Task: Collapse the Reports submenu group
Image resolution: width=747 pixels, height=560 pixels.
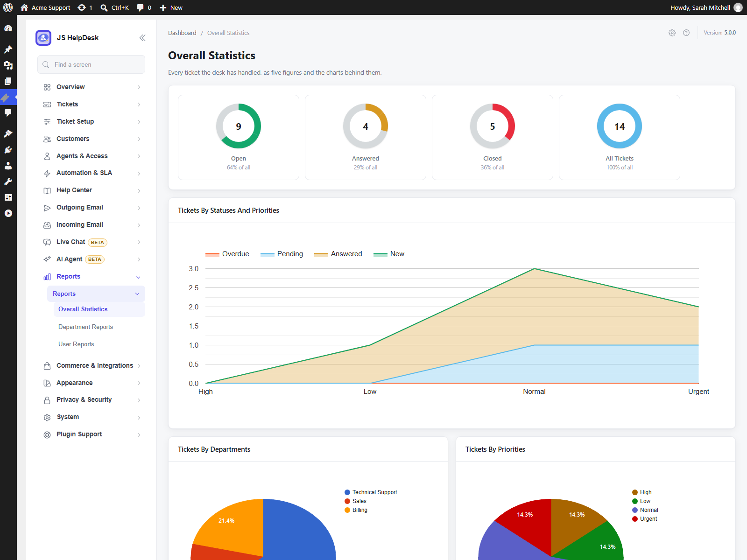Action: 96,294
